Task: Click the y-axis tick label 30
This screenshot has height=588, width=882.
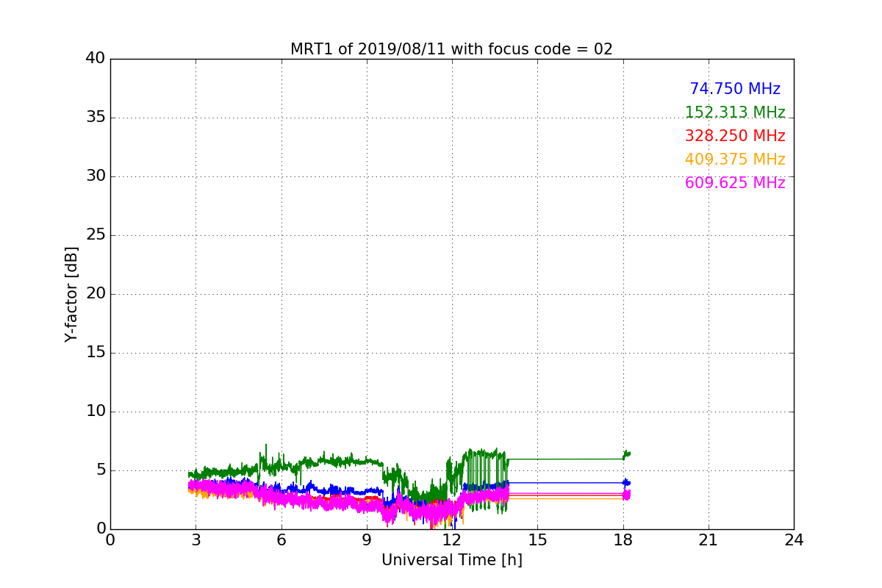Action: point(96,176)
